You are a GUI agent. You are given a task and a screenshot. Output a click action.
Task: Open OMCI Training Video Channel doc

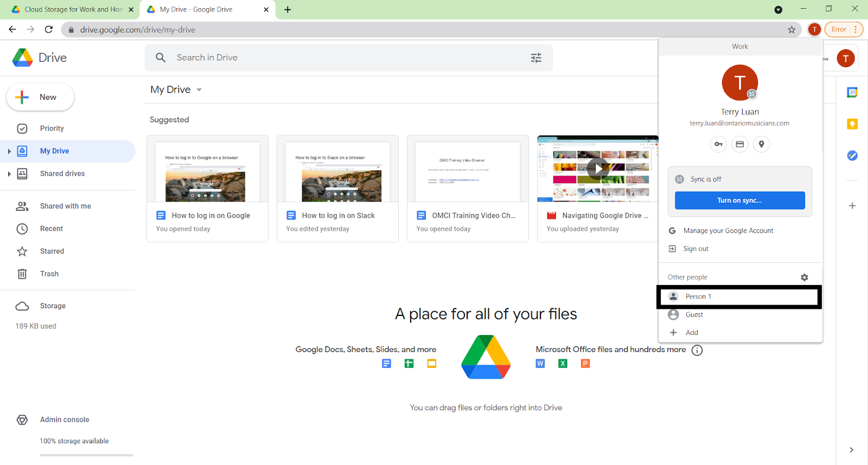point(468,189)
